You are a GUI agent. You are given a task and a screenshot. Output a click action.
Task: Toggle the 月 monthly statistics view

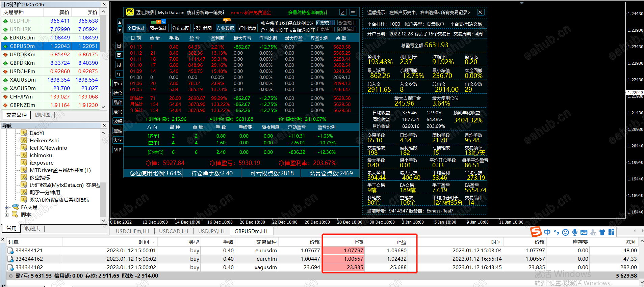point(119,65)
